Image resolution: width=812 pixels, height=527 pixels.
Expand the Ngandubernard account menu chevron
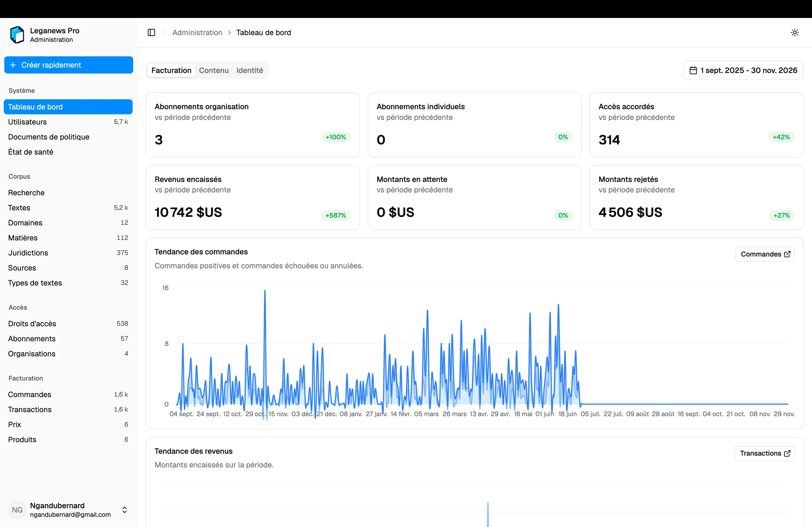125,510
